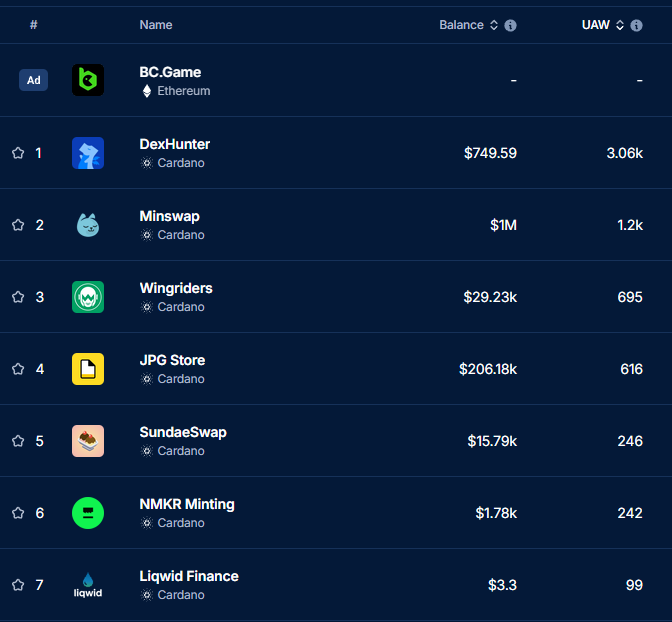Select Wingriders balance $29.23k
Screen dimensions: 672x622
point(490,297)
